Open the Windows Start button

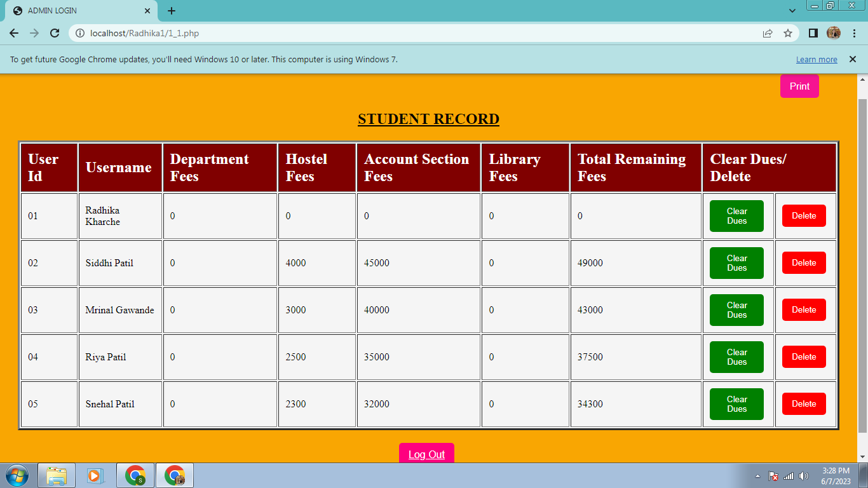coord(17,475)
